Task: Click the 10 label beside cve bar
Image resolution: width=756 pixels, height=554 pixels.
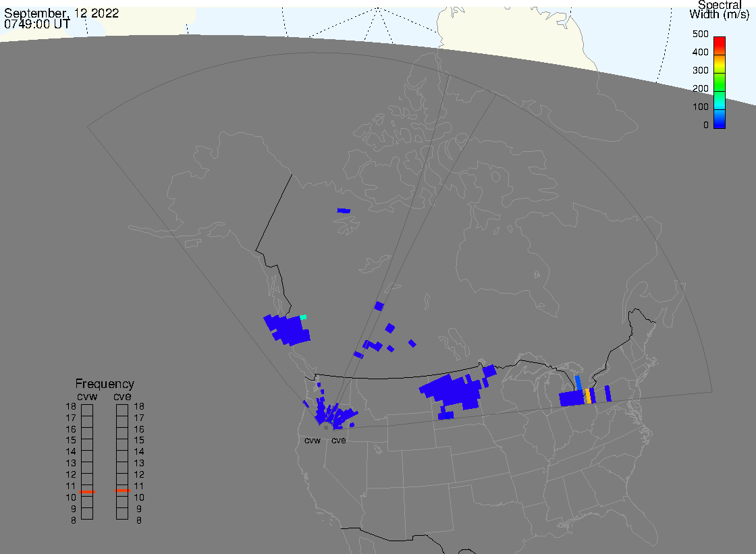Action: [139, 497]
